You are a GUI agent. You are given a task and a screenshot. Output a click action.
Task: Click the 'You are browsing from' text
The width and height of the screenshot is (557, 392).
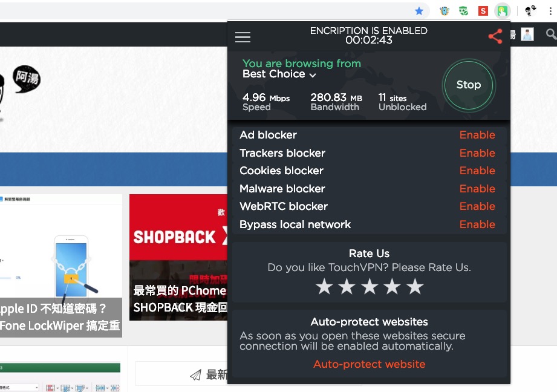(x=302, y=64)
